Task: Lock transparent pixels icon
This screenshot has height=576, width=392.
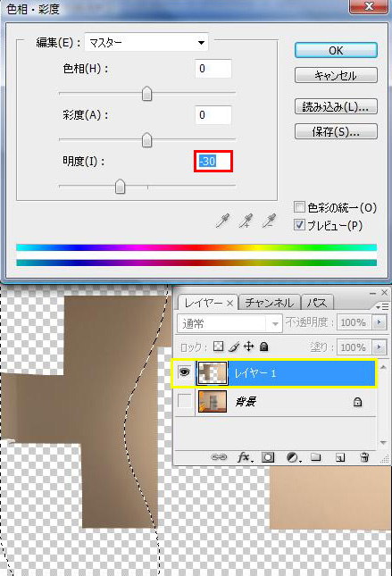Action: pos(219,346)
